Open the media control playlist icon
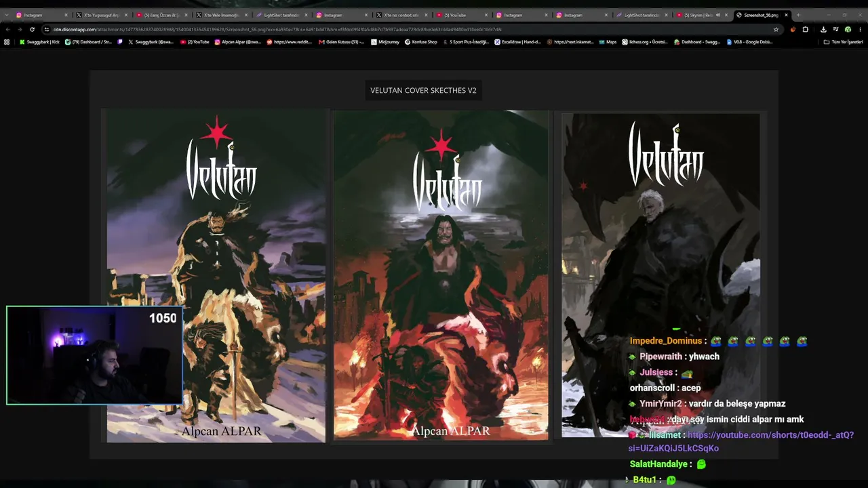The width and height of the screenshot is (868, 488). [x=836, y=29]
